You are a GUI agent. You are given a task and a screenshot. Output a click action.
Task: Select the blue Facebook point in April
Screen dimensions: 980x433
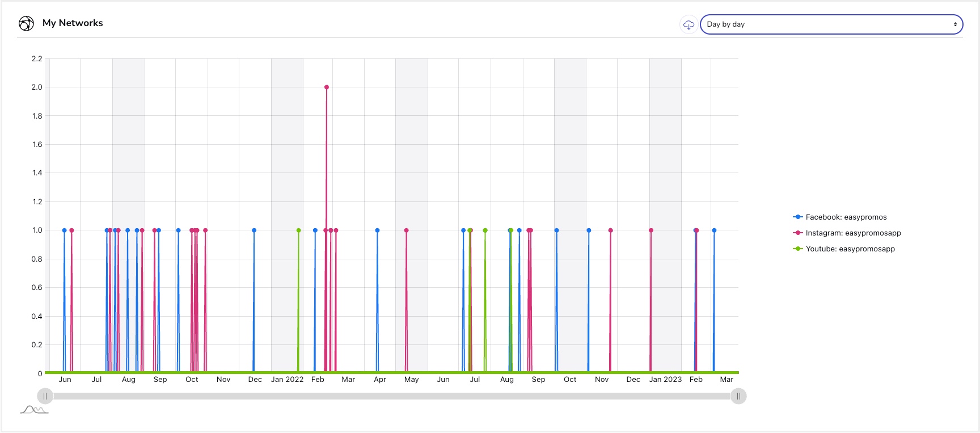tap(377, 230)
